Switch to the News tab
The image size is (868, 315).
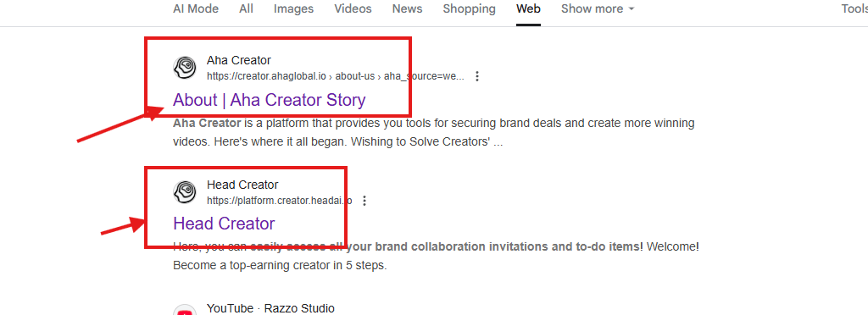pos(407,8)
